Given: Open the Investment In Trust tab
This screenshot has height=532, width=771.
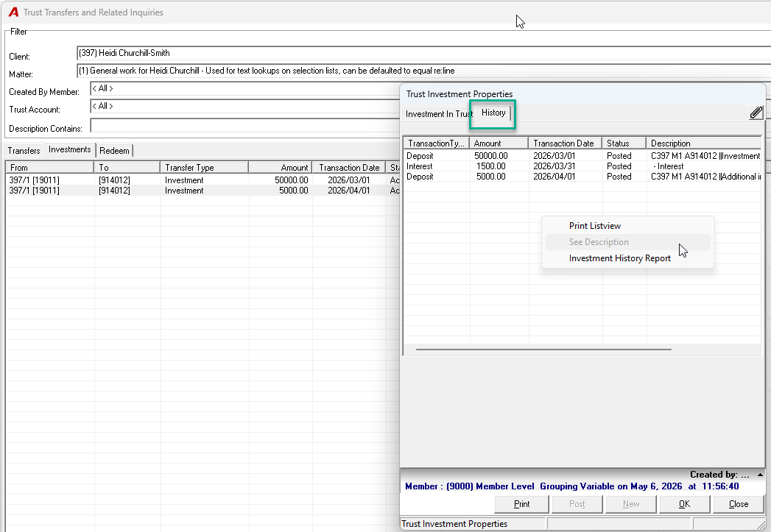Looking at the screenshot, I should (x=439, y=114).
